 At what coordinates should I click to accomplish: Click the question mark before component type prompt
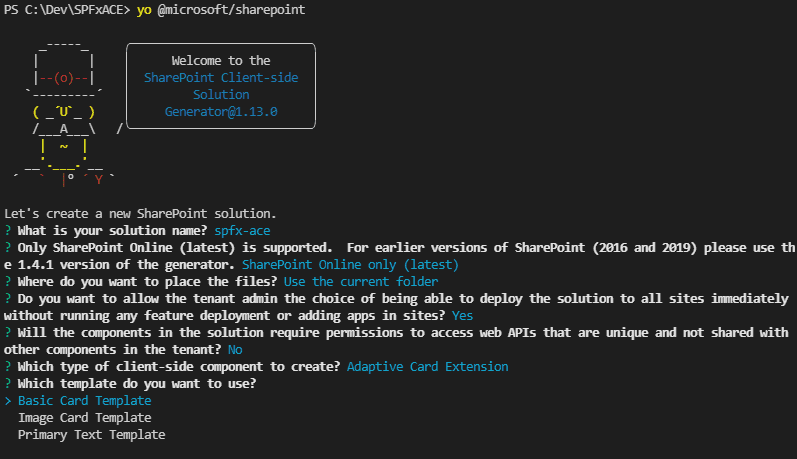(8, 366)
